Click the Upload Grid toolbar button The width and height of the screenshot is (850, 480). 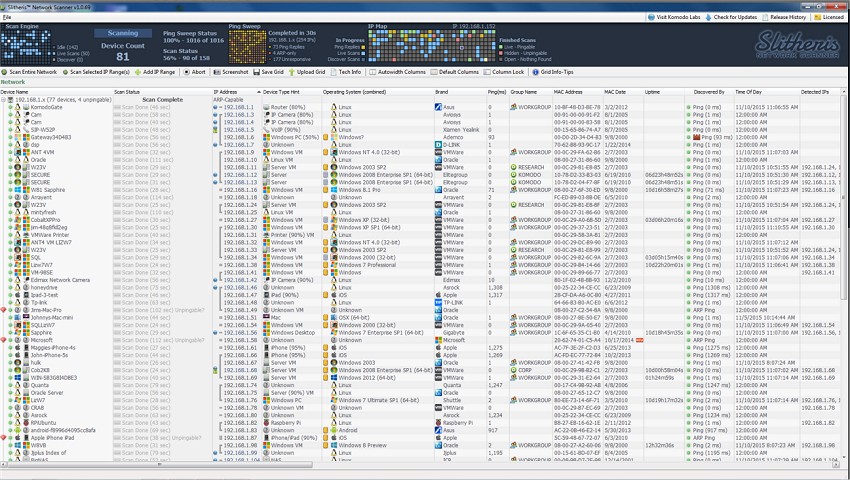pos(308,72)
